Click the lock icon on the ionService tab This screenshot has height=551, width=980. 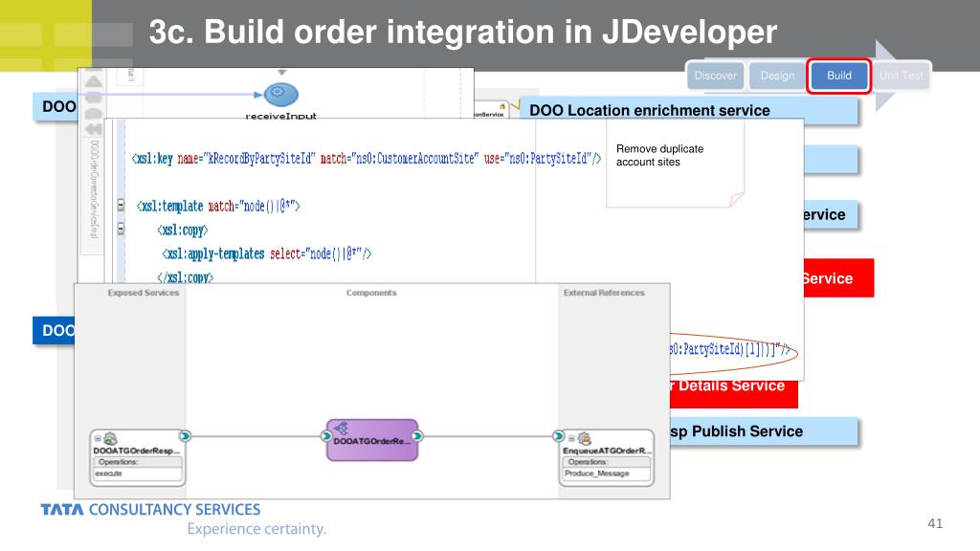pyautogui.click(x=501, y=107)
